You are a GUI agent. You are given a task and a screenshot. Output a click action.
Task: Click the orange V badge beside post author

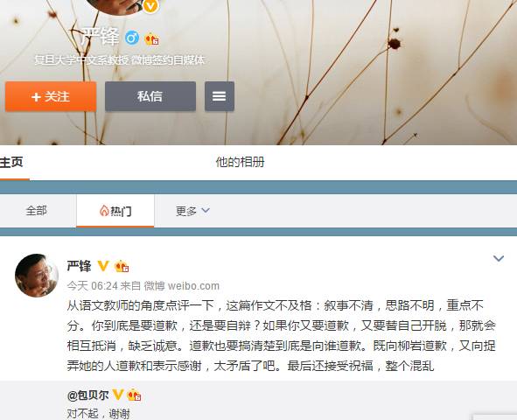tap(103, 266)
